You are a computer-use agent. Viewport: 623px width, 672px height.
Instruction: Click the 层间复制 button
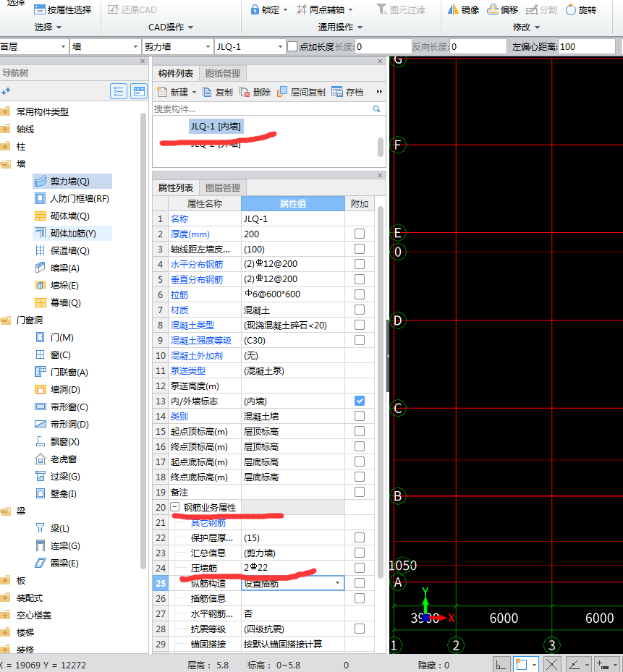[x=302, y=92]
